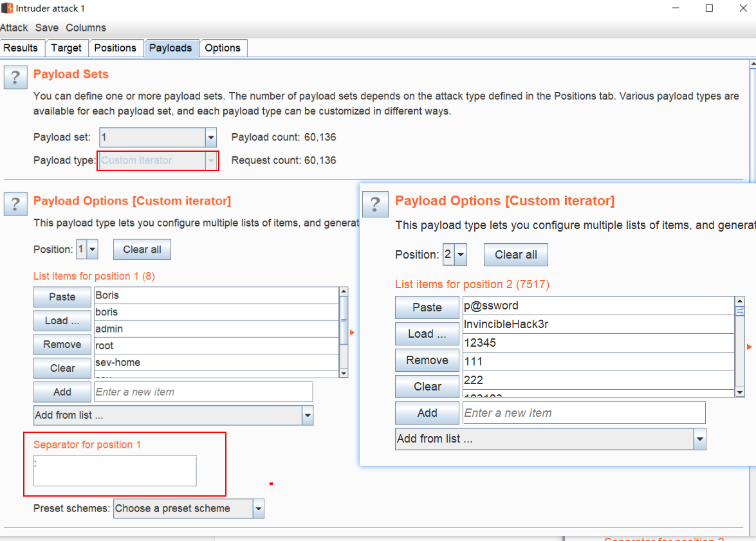756x541 pixels.
Task: Open the Save menu
Action: point(47,28)
